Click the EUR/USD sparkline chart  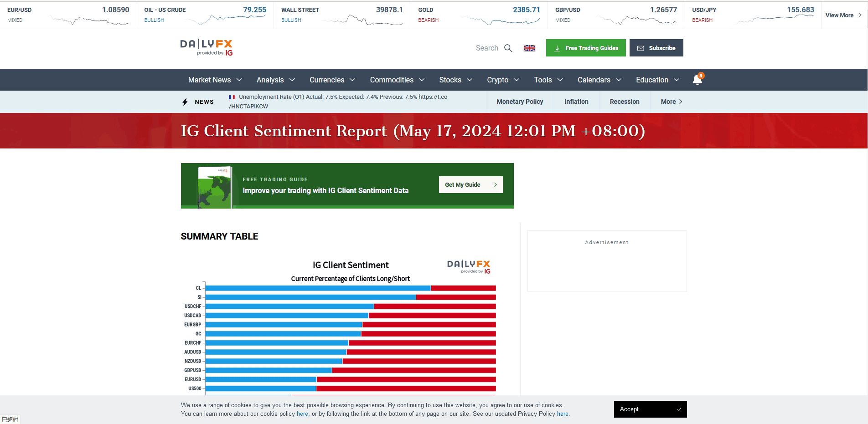(x=89, y=20)
